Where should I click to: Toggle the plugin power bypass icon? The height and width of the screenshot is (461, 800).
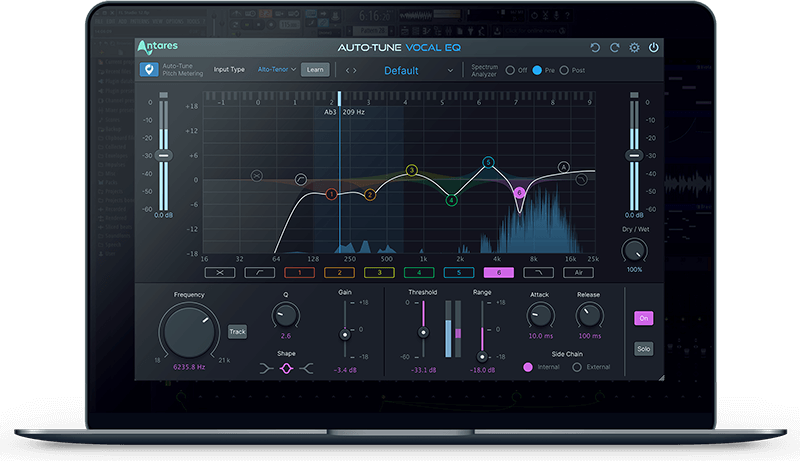654,47
